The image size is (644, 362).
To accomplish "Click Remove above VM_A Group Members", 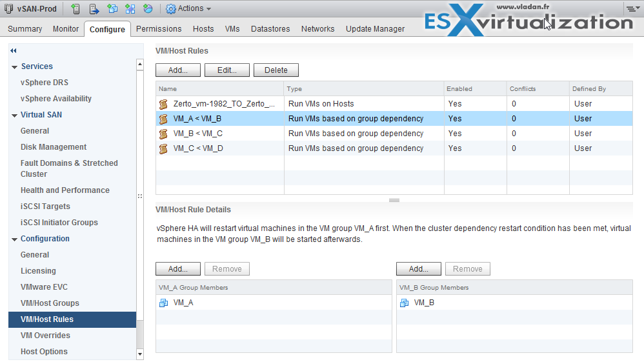I will (x=226, y=268).
